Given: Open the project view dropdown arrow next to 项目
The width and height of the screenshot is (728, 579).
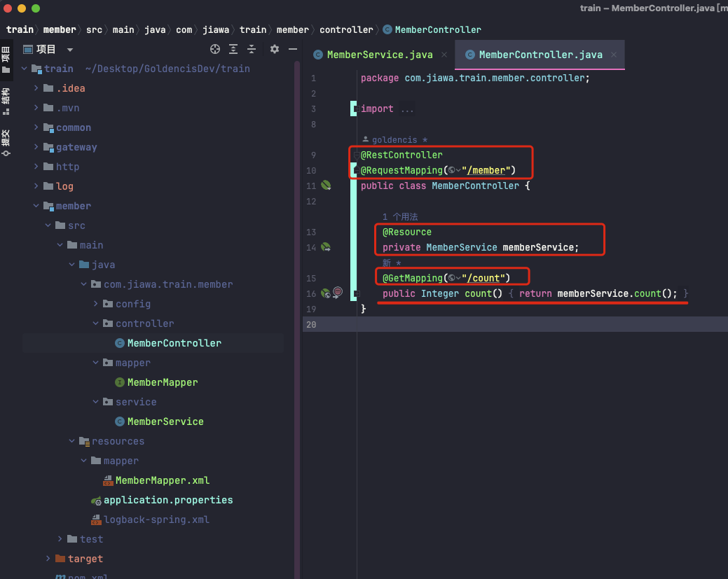Looking at the screenshot, I should pos(69,50).
